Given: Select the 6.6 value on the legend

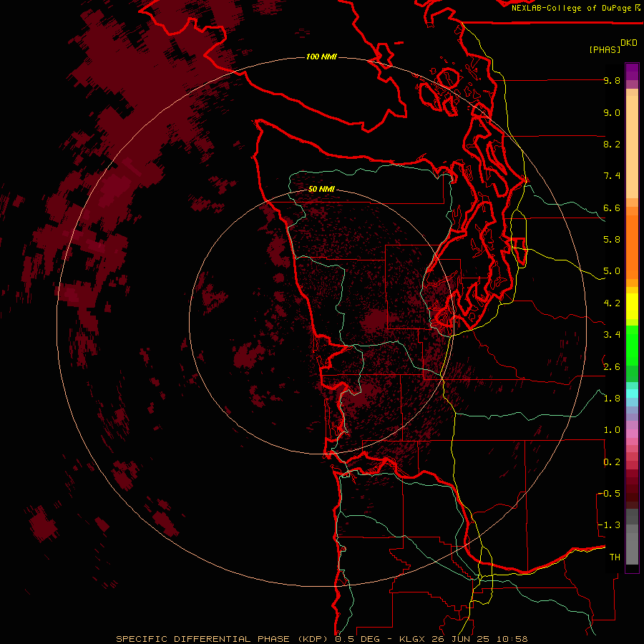Looking at the screenshot, I should 612,208.
